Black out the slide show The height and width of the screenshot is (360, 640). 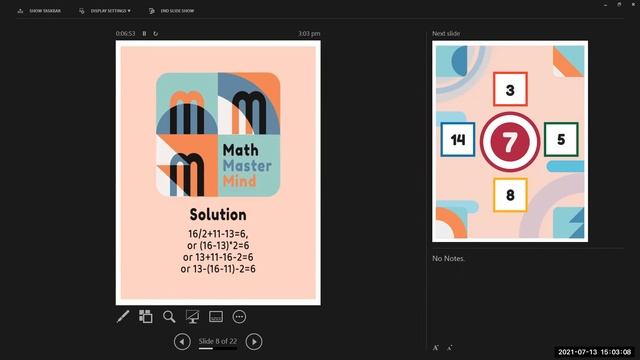point(192,317)
